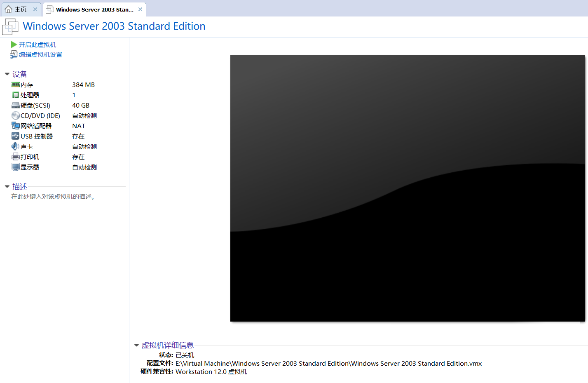
Task: Click the green play icon to power on VM
Action: pos(14,45)
